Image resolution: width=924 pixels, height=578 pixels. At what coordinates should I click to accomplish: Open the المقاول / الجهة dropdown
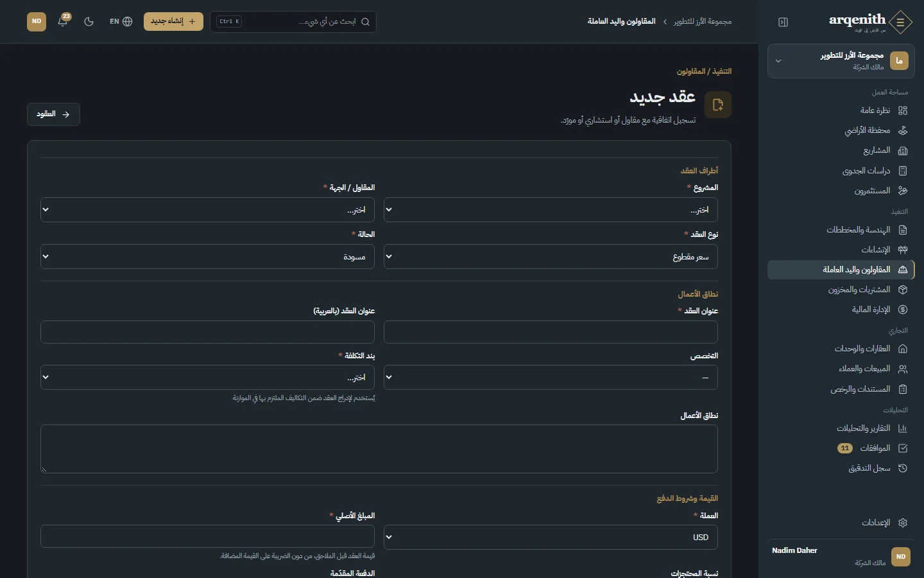click(207, 210)
